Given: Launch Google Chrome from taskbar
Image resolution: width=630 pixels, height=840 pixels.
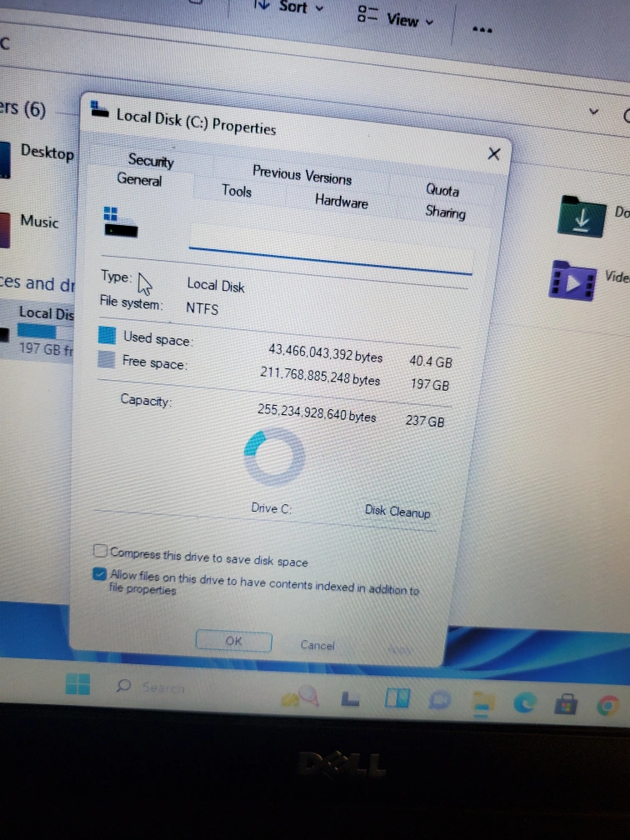Looking at the screenshot, I should click(x=607, y=706).
